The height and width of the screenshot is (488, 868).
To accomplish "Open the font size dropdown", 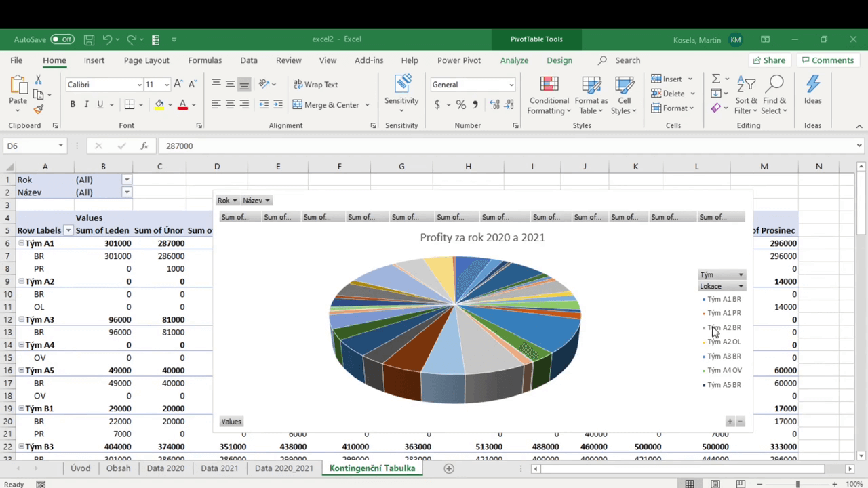I will (x=166, y=85).
